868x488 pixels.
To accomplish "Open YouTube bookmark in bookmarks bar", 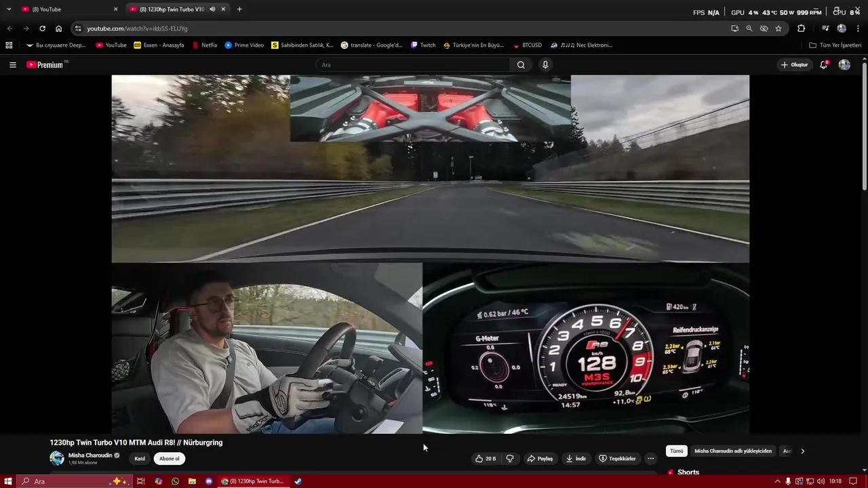I will tap(111, 45).
